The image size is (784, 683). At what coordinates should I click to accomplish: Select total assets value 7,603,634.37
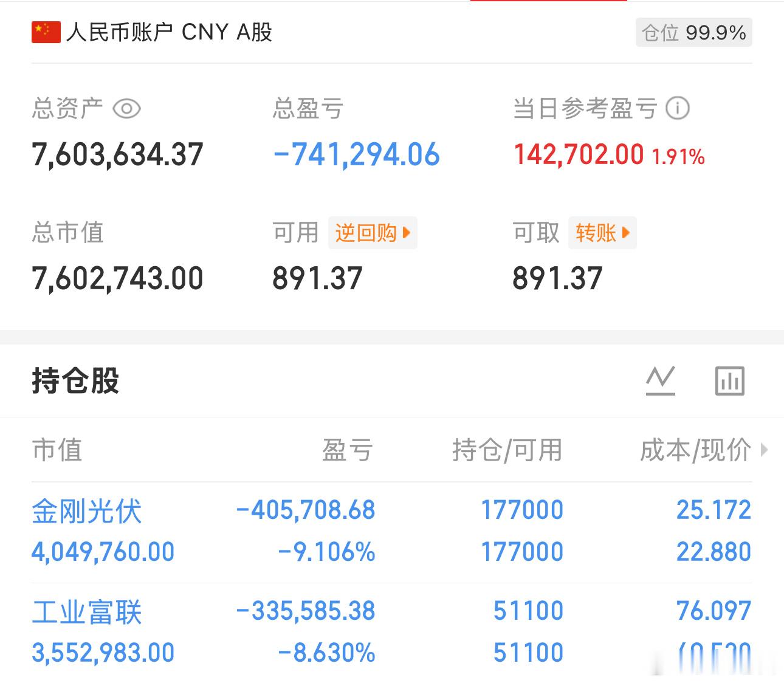coord(117,154)
